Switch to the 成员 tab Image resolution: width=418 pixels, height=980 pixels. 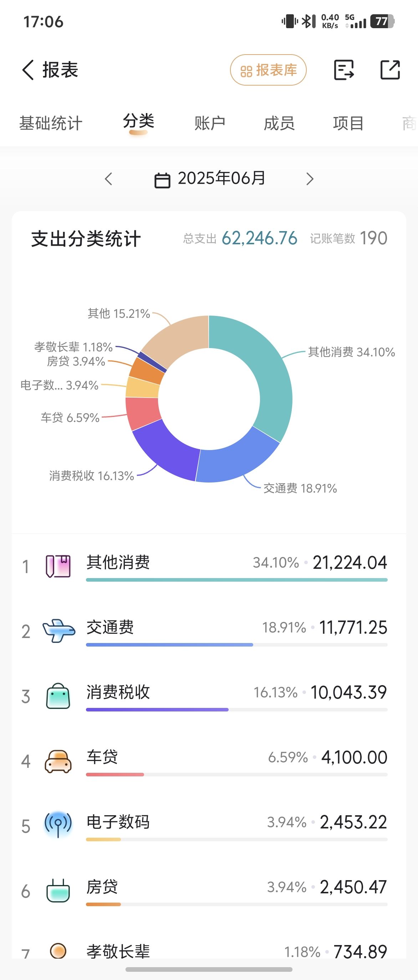tap(279, 123)
